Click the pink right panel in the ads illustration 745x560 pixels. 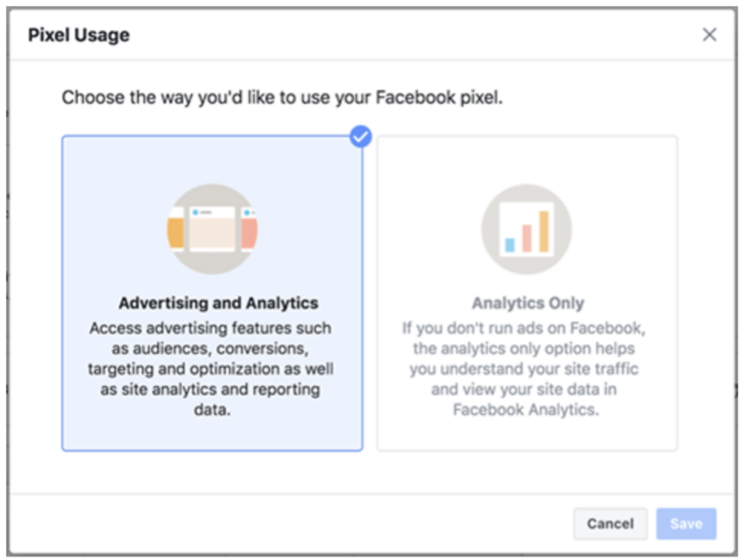click(x=249, y=231)
